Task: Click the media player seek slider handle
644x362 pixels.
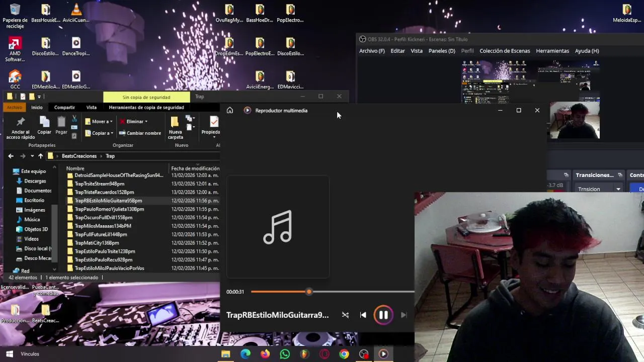Action: (x=309, y=292)
